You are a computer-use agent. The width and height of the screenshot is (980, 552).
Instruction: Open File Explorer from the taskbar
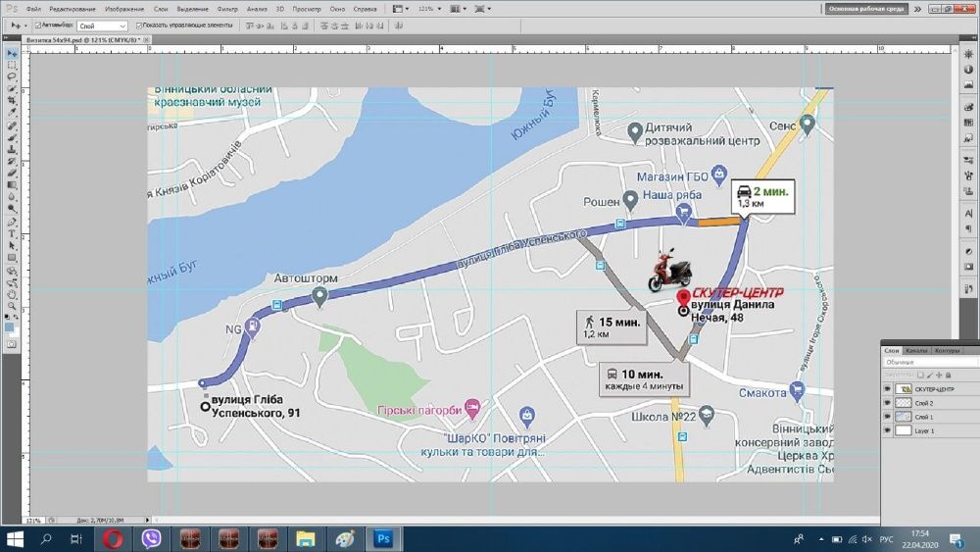[306, 539]
